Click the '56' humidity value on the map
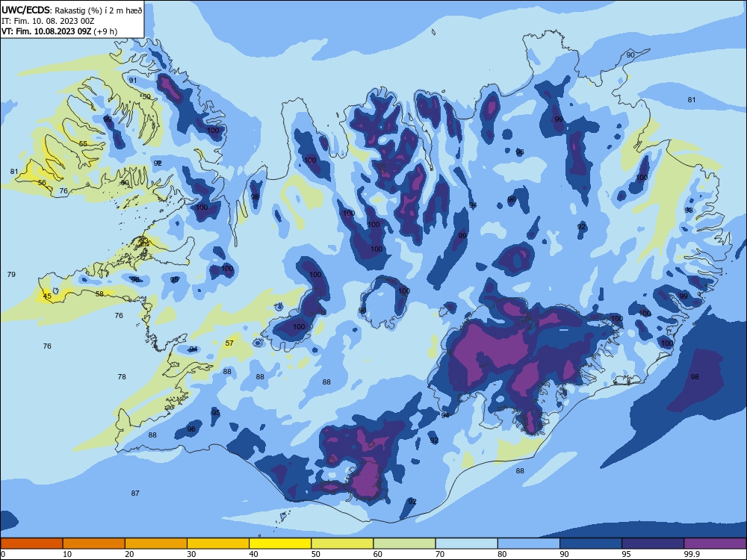747x560 pixels. [42, 182]
